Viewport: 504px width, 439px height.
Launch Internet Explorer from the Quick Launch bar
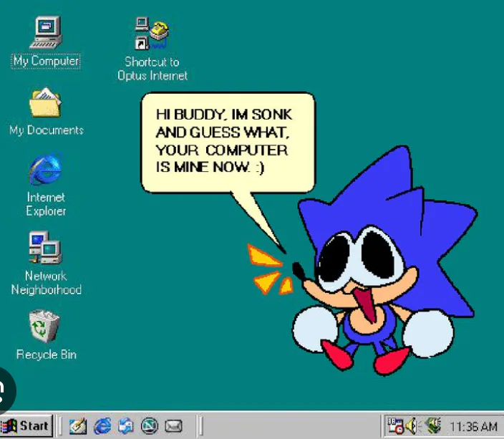point(102,426)
